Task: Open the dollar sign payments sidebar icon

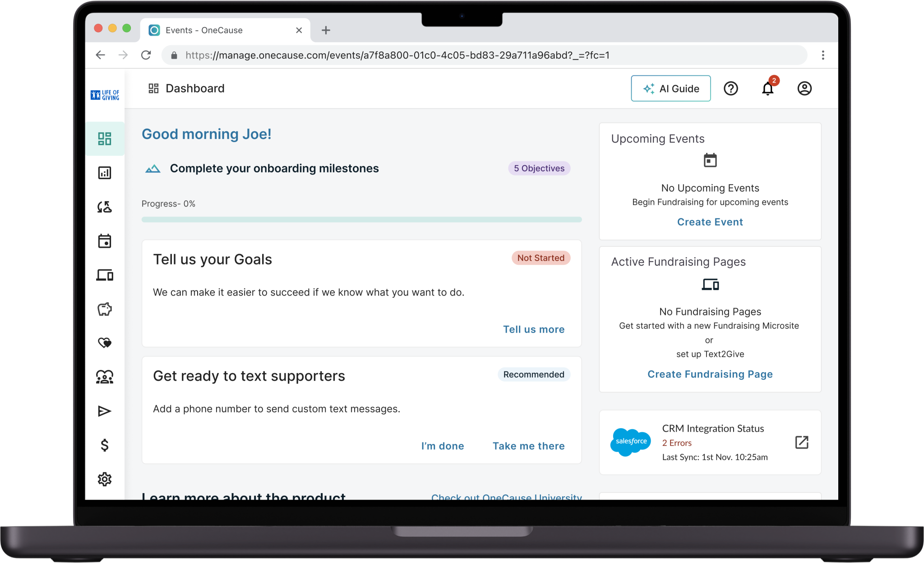Action: coord(105,445)
